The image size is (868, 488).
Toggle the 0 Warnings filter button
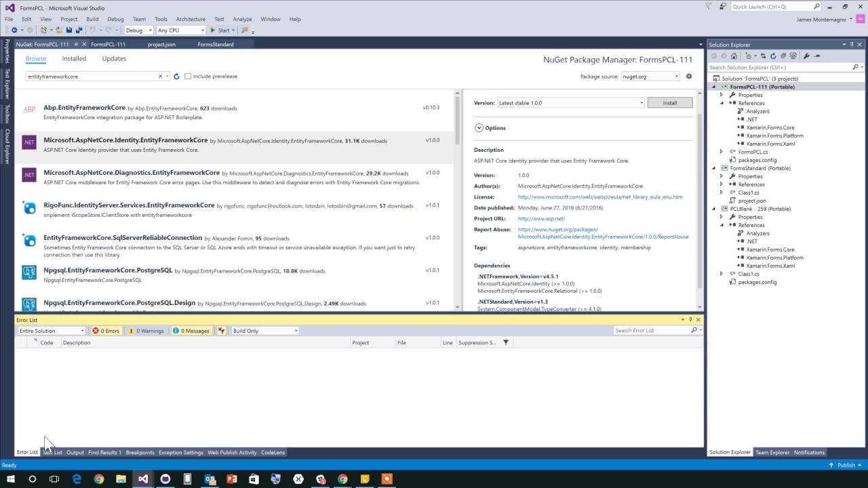tap(146, 331)
